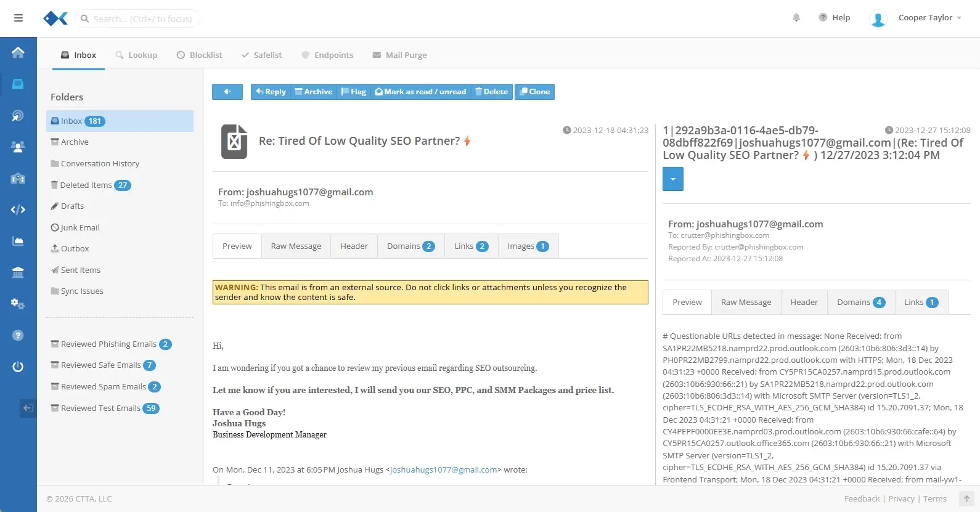Click the Delete button

pyautogui.click(x=491, y=92)
